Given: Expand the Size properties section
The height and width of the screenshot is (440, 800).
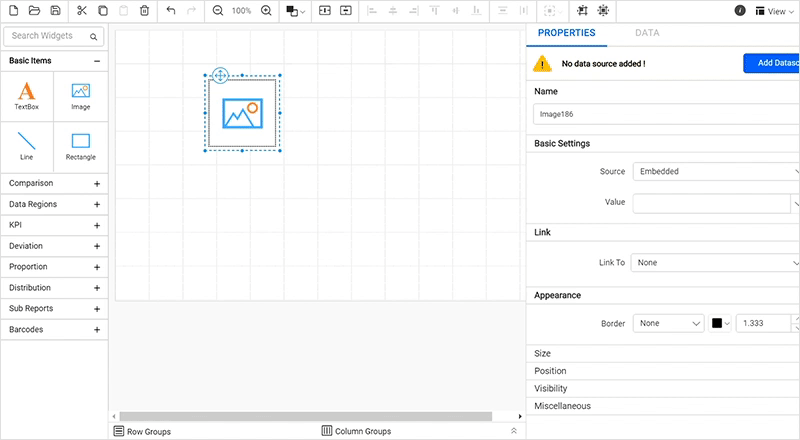Looking at the screenshot, I should pyautogui.click(x=543, y=354).
